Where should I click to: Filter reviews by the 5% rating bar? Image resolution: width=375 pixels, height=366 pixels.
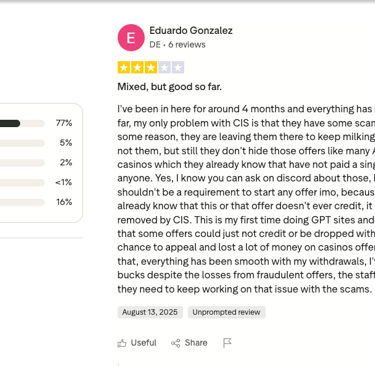36,143
